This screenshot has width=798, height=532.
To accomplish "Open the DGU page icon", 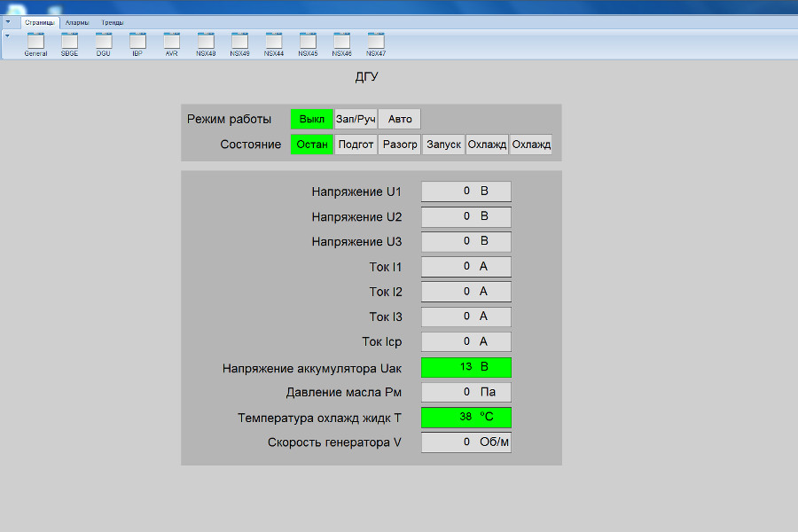I will pyautogui.click(x=104, y=44).
